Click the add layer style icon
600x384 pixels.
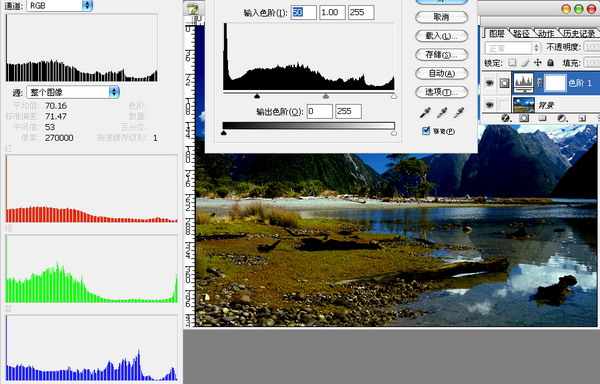(506, 119)
